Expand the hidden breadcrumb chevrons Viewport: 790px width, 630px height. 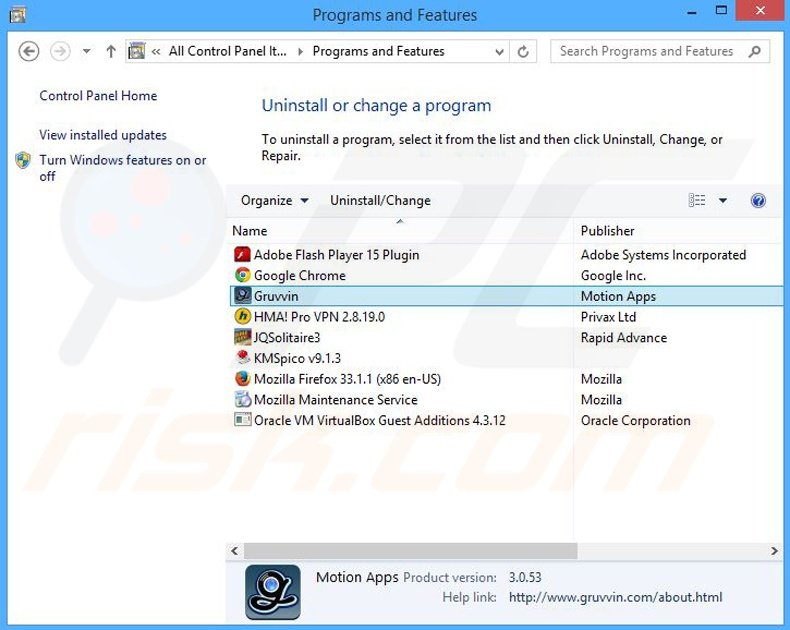pos(156,51)
